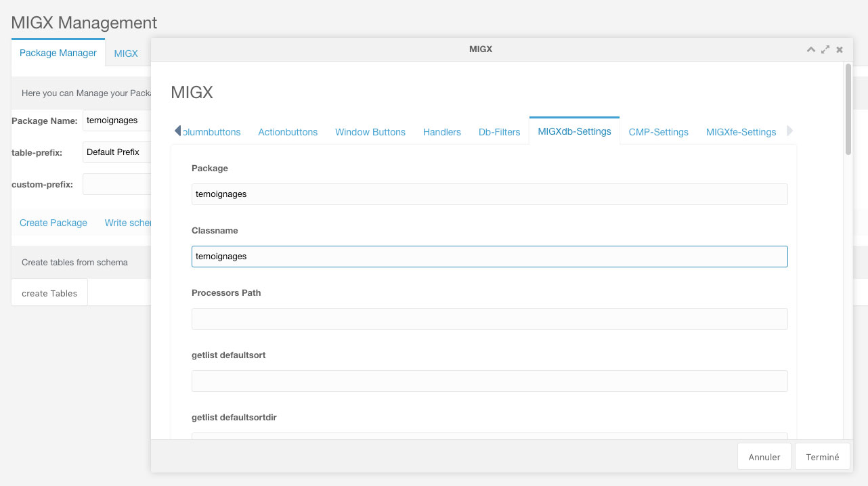Click the Package Name field in background
This screenshot has height=486, width=868.
pos(117,120)
